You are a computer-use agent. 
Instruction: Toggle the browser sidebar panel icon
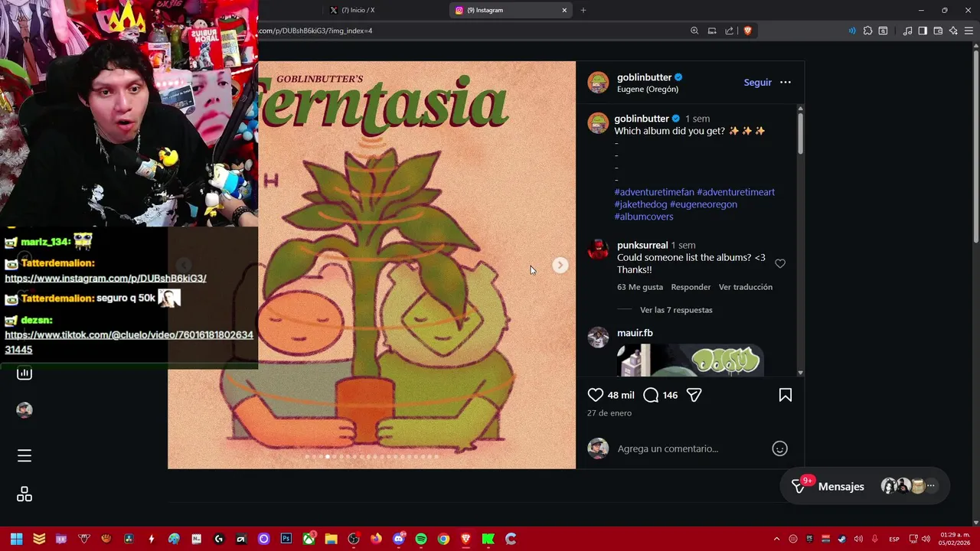click(923, 31)
